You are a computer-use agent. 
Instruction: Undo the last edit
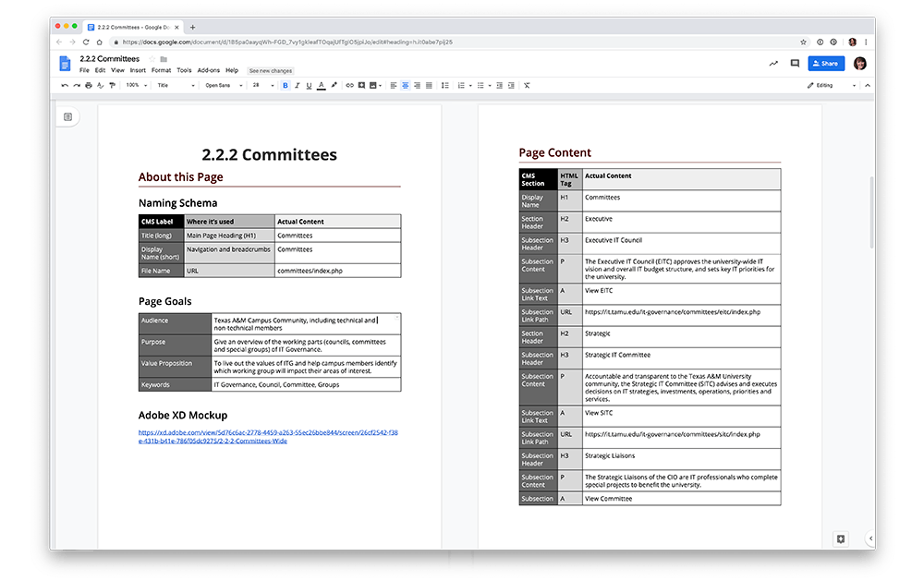(65, 85)
